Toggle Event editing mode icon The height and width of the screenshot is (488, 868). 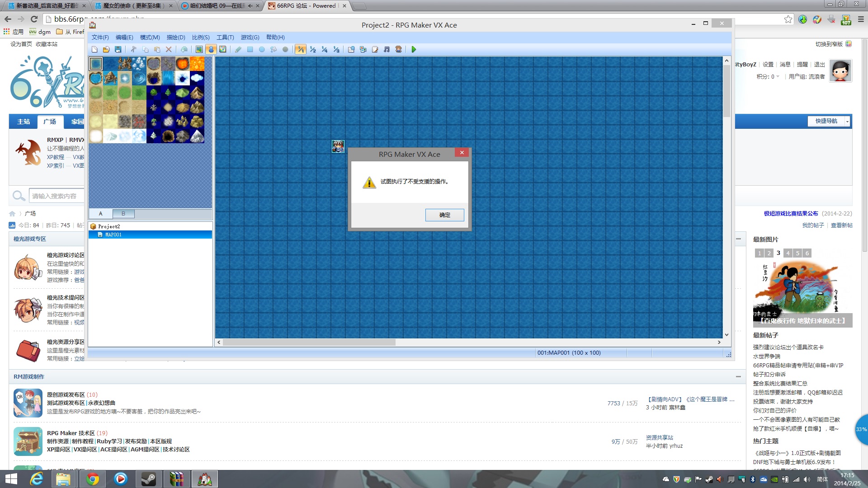[x=211, y=50]
